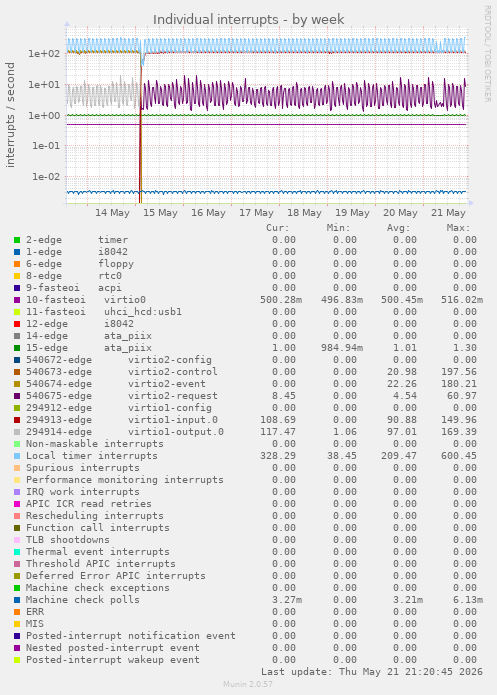Click the Machine check polls legend swatch
This screenshot has height=695, width=497.
17,600
